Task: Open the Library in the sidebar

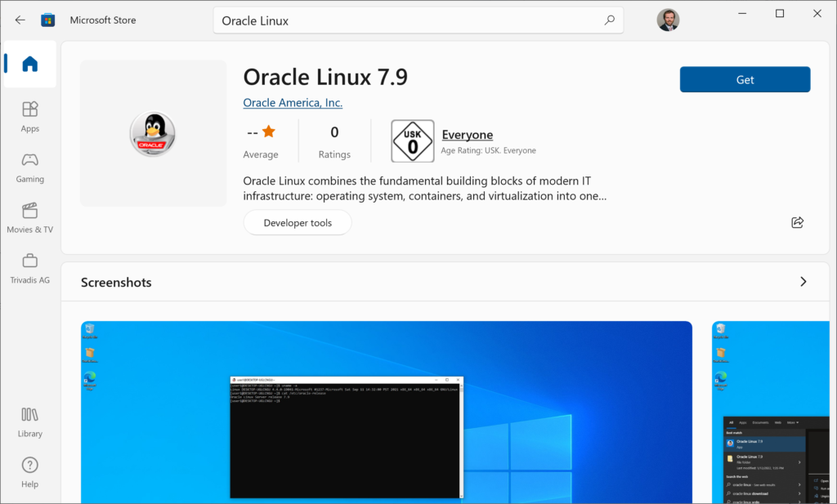Action: (x=30, y=421)
